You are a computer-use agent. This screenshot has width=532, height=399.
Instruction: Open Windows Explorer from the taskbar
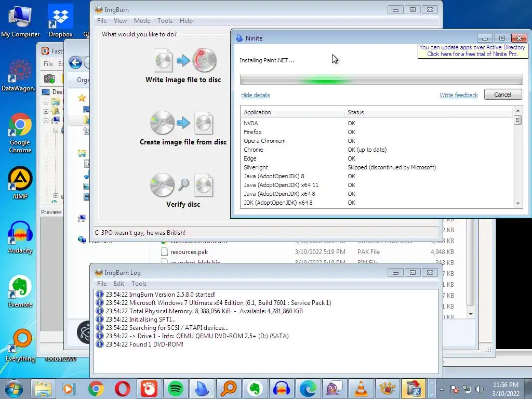point(43,389)
